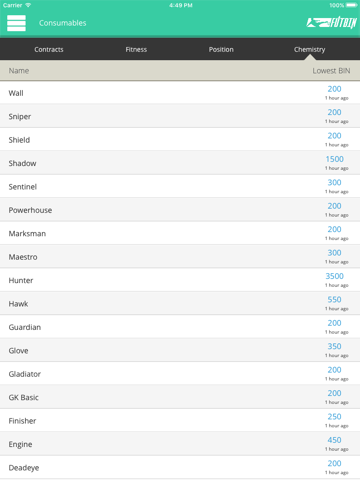
Task: Tap the Engine price of 450
Action: 334,440
